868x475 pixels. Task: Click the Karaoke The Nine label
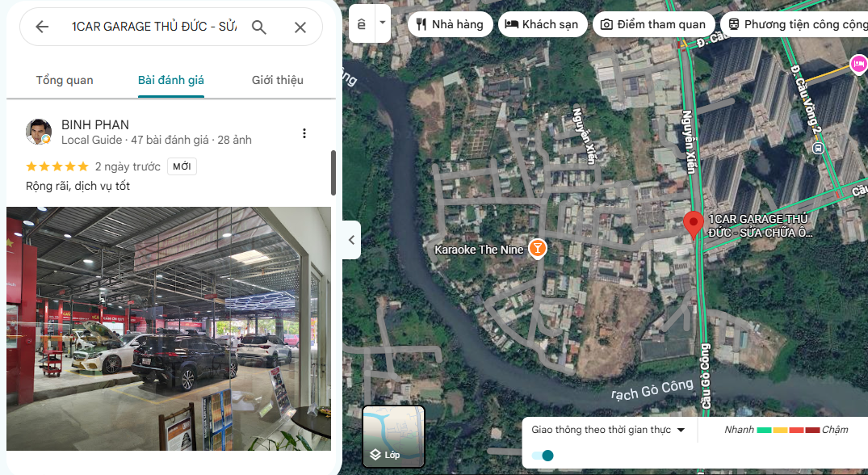pos(479,250)
